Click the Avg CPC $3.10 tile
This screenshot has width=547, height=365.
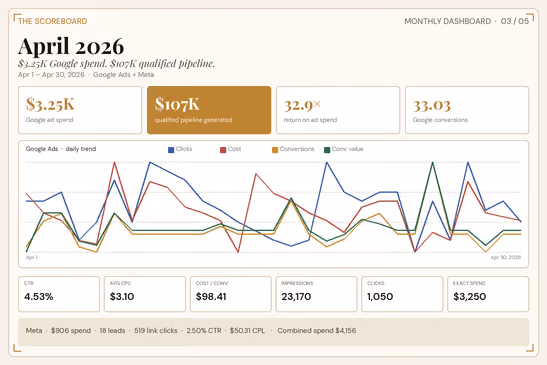coord(145,294)
